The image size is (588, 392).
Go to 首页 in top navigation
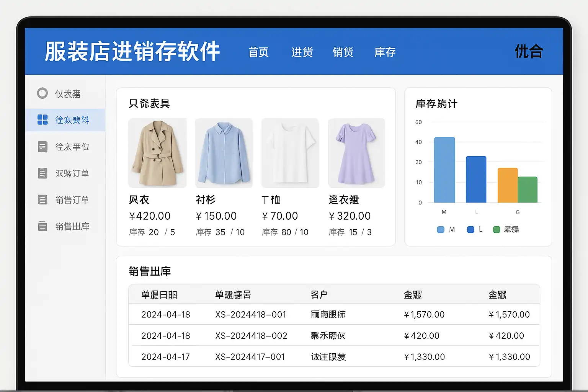258,52
